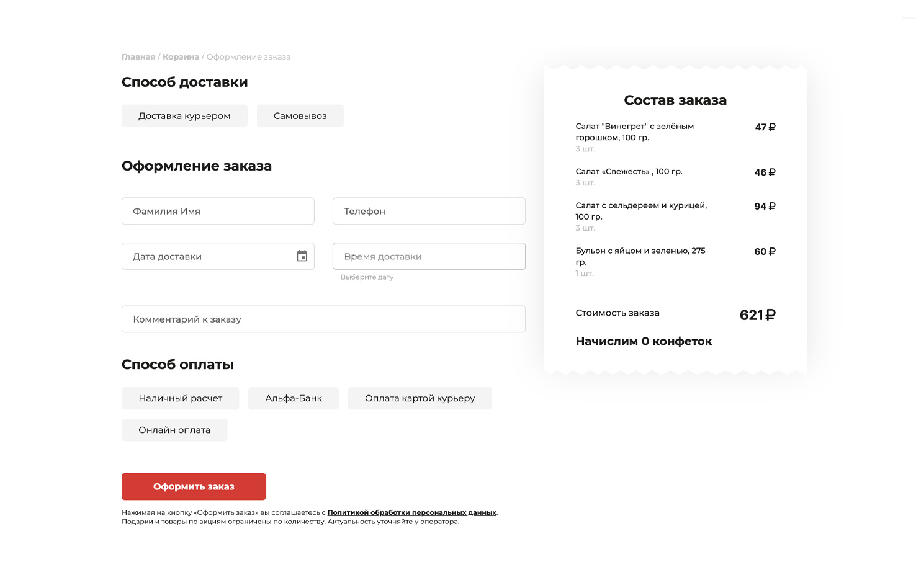
Task: Go to Главная in the breadcrumbs
Action: [138, 57]
